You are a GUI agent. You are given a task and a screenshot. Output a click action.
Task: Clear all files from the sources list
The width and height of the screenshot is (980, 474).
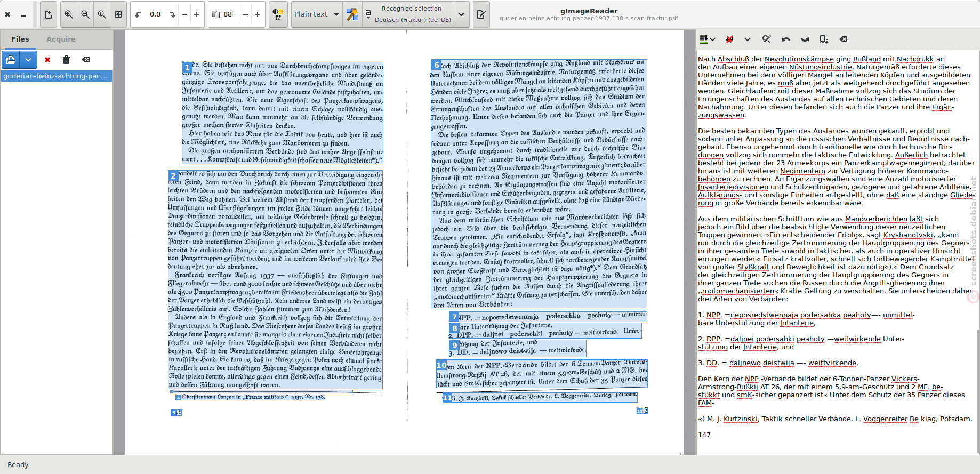point(85,60)
